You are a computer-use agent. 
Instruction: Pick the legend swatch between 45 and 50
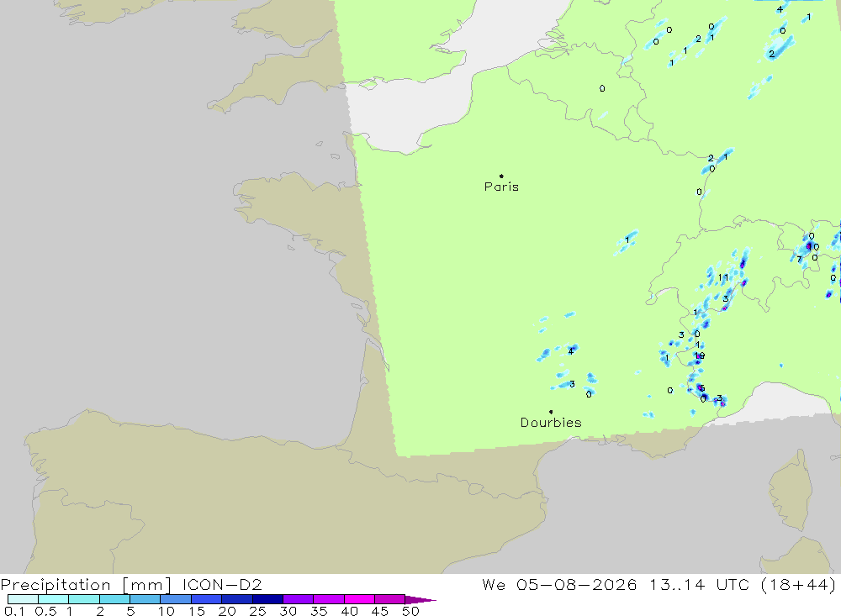(x=390, y=599)
